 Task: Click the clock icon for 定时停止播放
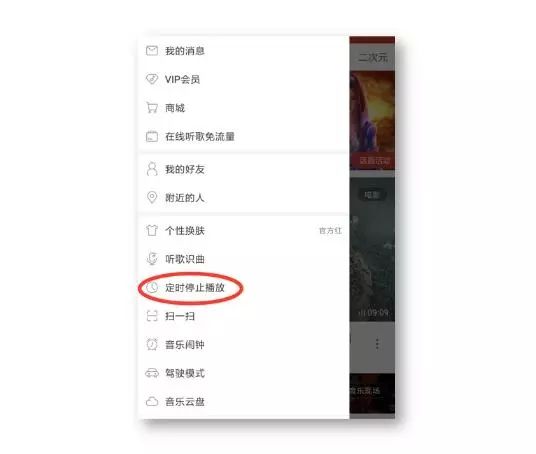152,288
